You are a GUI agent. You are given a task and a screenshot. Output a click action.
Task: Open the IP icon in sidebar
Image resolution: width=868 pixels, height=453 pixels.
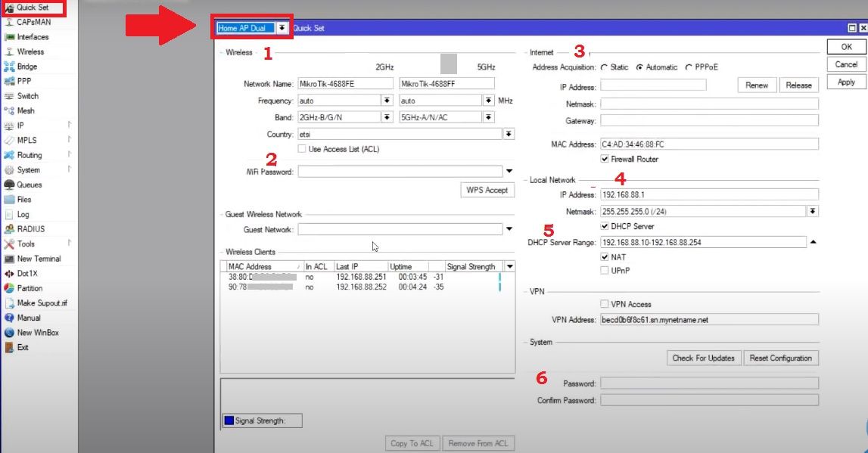(9, 126)
